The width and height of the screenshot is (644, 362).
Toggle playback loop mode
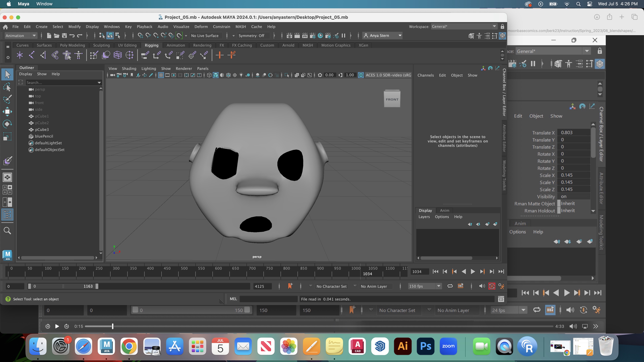(x=450, y=286)
